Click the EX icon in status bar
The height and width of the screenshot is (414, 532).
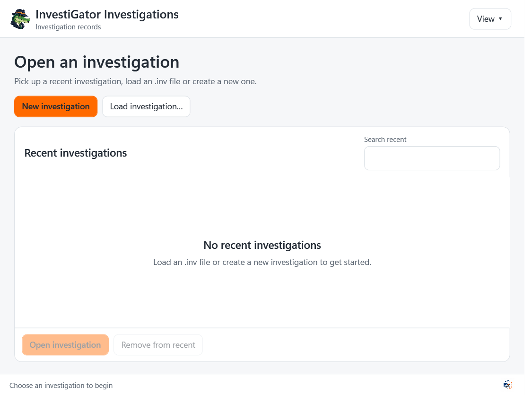[x=507, y=385]
